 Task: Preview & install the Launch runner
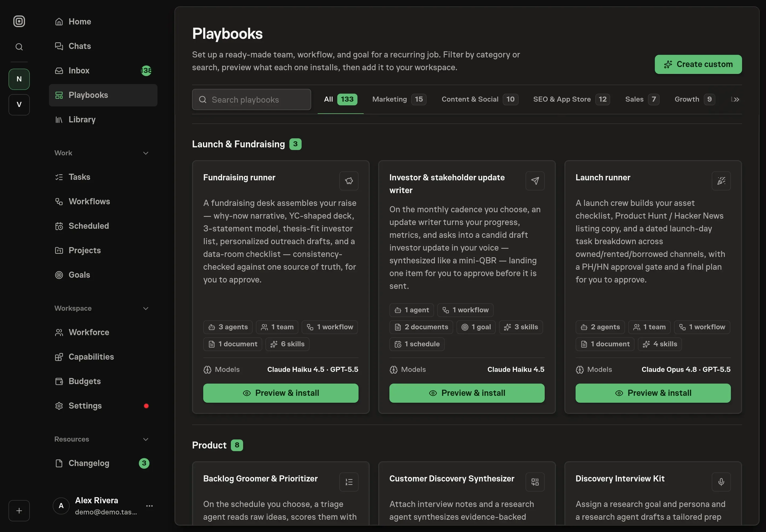pos(653,393)
